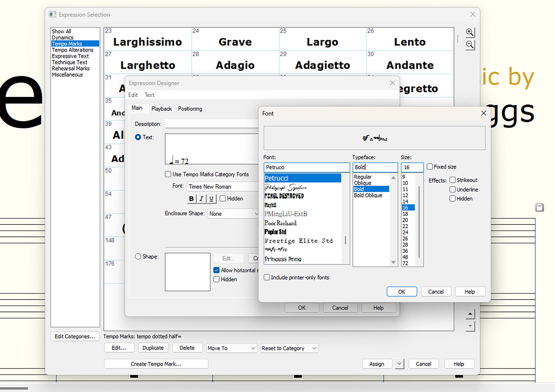555x392 pixels.
Task: Open the Text menu in Expression Designer
Action: point(149,95)
